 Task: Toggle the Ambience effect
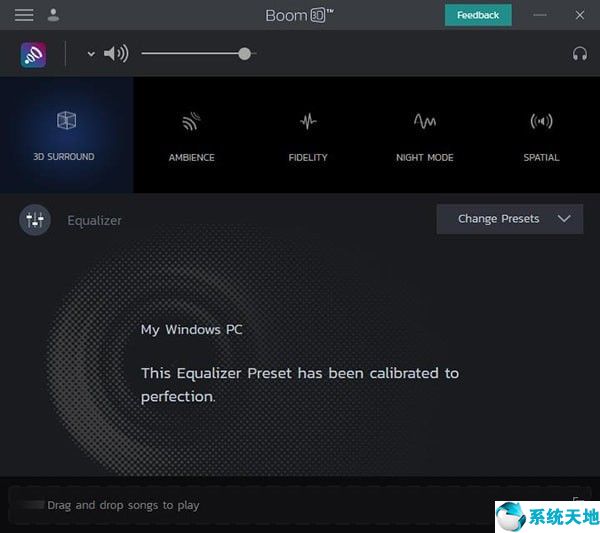(x=191, y=136)
